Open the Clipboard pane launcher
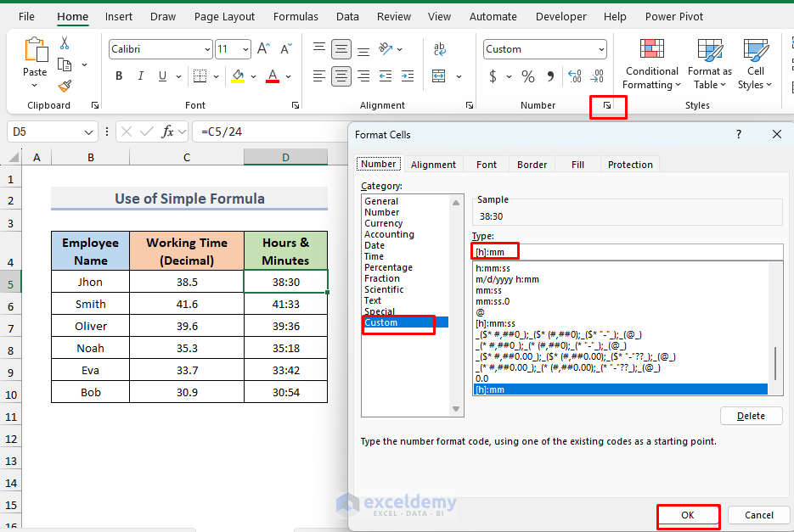The image size is (794, 532). 95,105
